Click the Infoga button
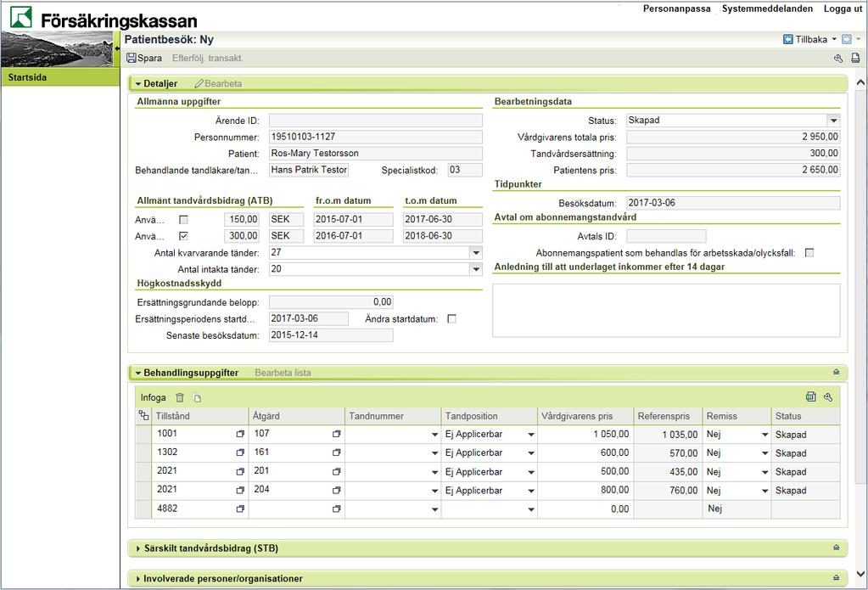The image size is (868, 590). [153, 397]
